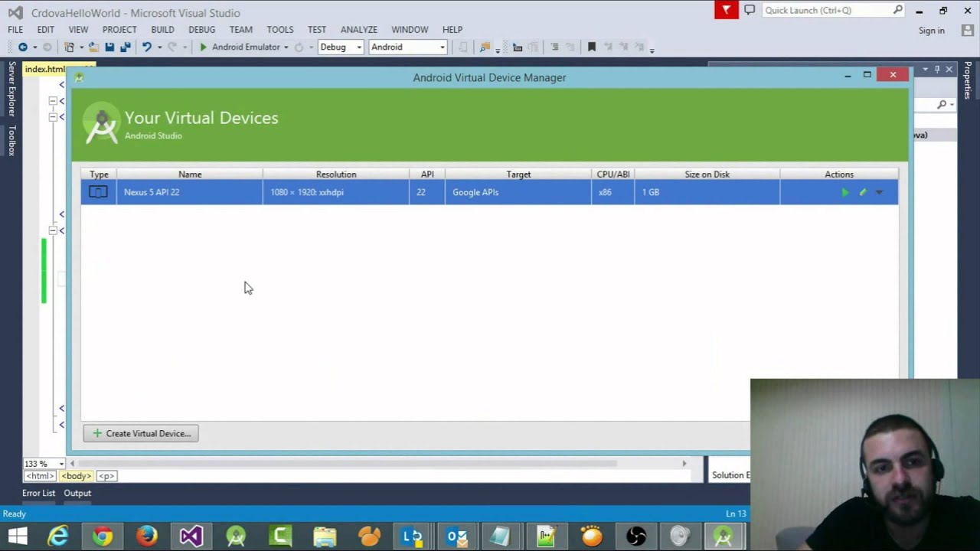Open the Android Emulator target dropdown arrow
This screenshot has height=551, width=980.
[x=286, y=47]
